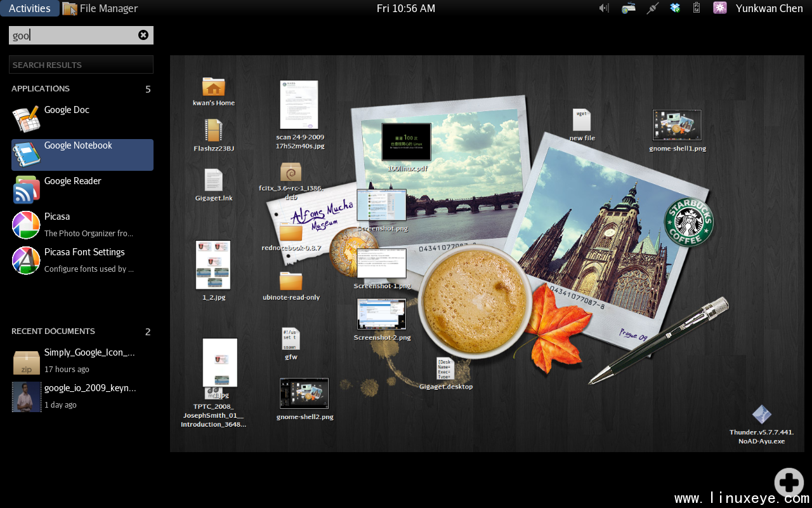The image size is (812, 508).
Task: Click the RECENT DOCUMENTS section heading
Action: (x=53, y=331)
